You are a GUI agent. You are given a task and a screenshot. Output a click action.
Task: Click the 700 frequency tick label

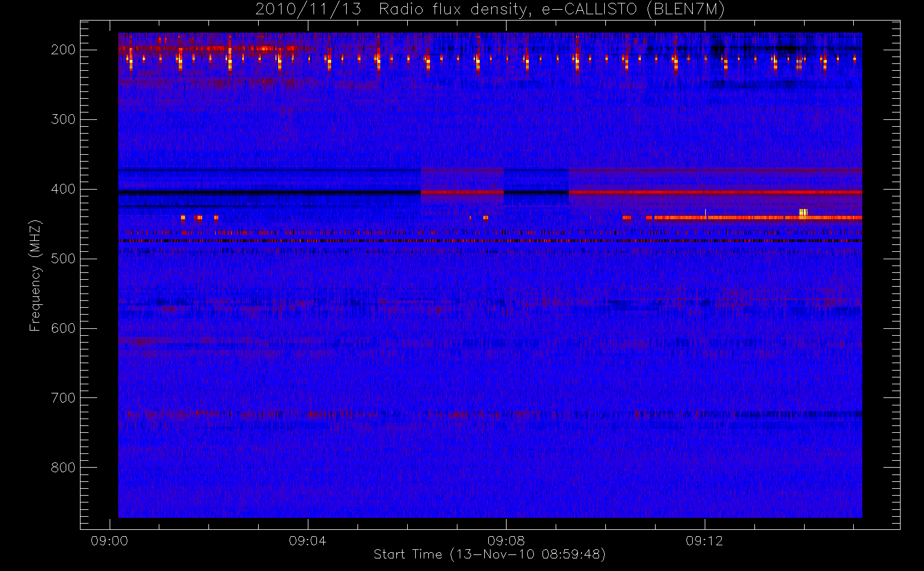(63, 398)
